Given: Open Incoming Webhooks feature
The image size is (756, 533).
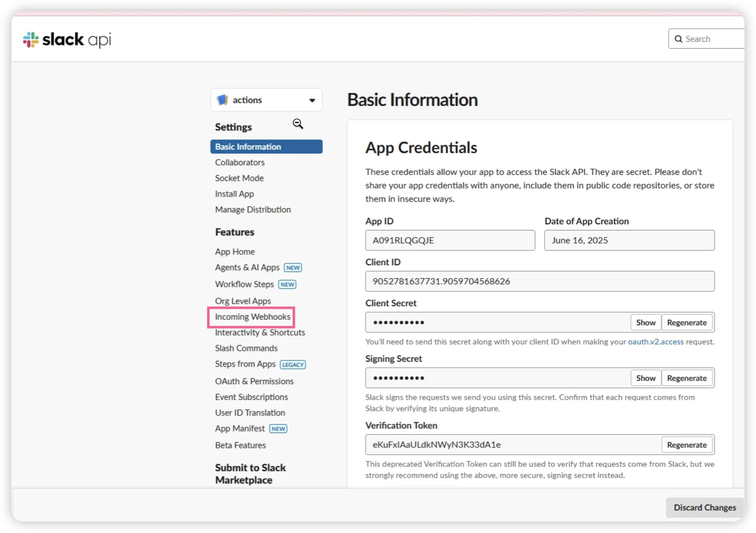Looking at the screenshot, I should click(253, 317).
